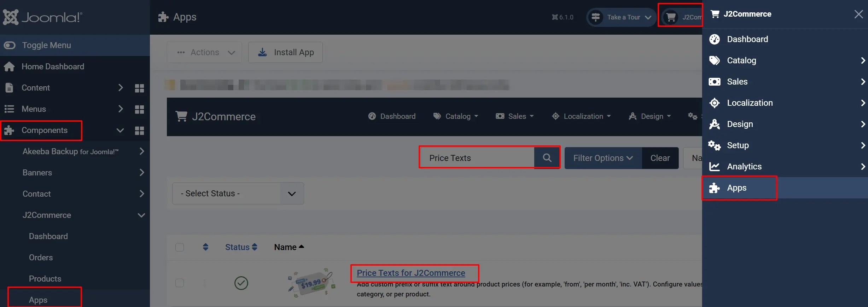Click the Joomla logo
The image size is (868, 307).
click(43, 17)
